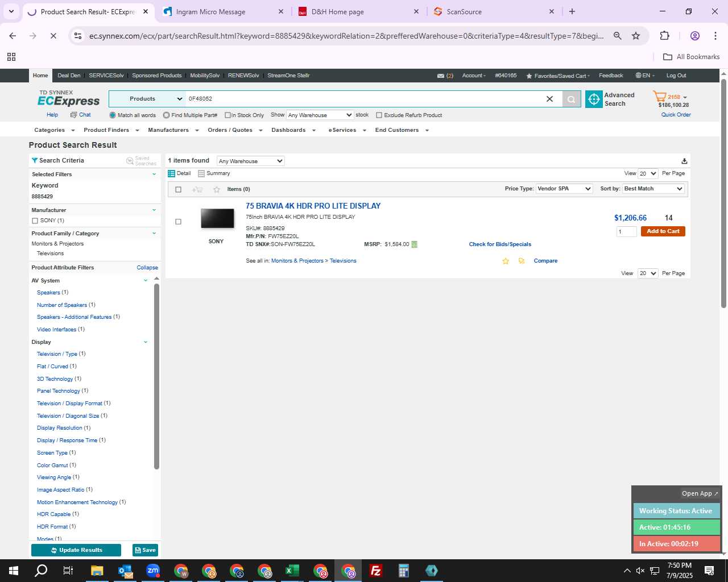The height and width of the screenshot is (582, 728).
Task: Click the search magnifier button
Action: point(571,99)
